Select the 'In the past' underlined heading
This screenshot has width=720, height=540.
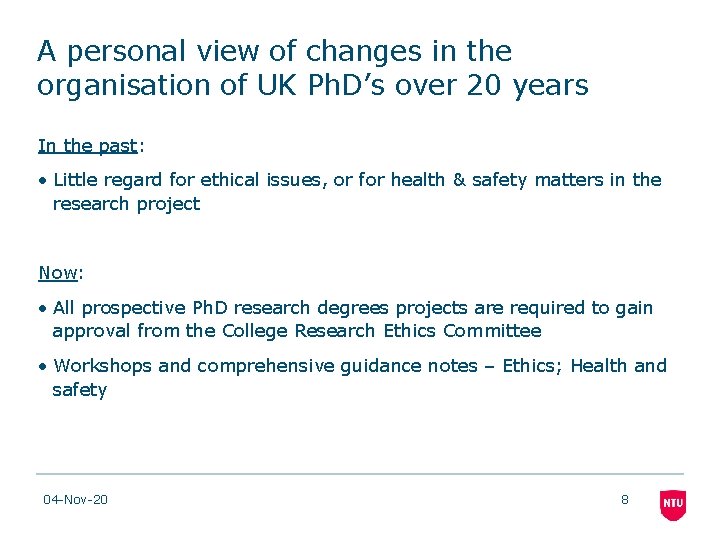tap(88, 146)
